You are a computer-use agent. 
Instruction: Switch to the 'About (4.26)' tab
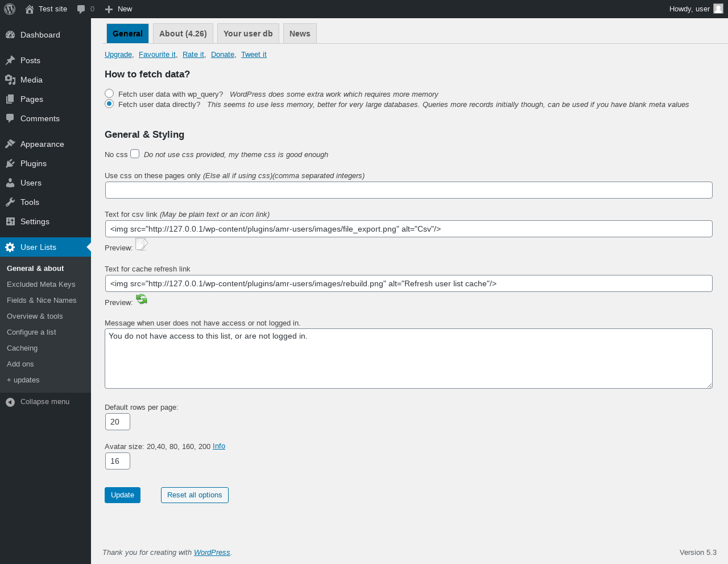click(183, 34)
